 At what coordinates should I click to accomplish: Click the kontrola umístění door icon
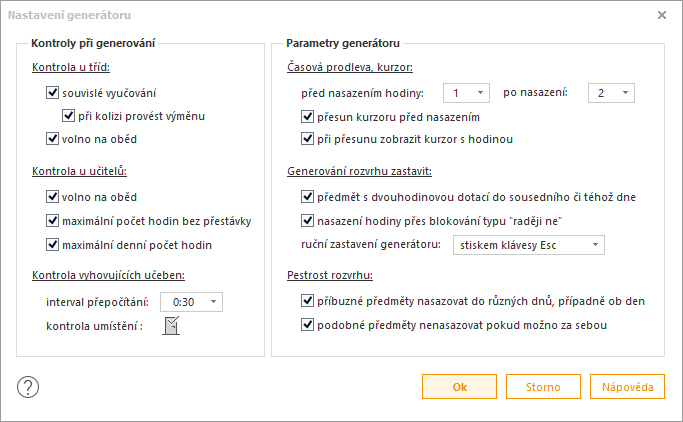click(x=171, y=326)
